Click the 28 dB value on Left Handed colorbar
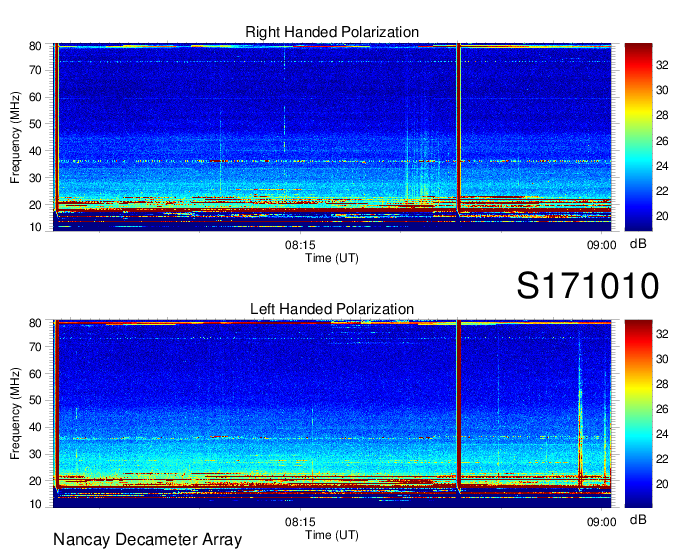Image resolution: width=680 pixels, height=552 pixels. pyautogui.click(x=662, y=384)
